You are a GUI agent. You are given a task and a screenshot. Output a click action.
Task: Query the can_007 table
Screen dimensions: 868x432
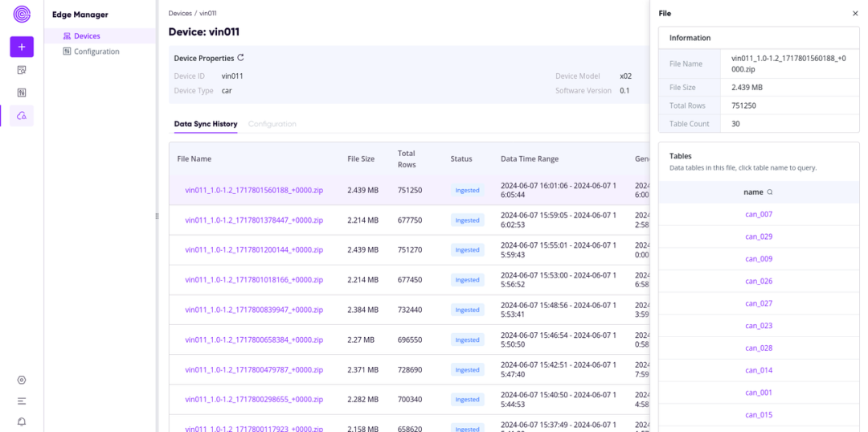(x=759, y=214)
